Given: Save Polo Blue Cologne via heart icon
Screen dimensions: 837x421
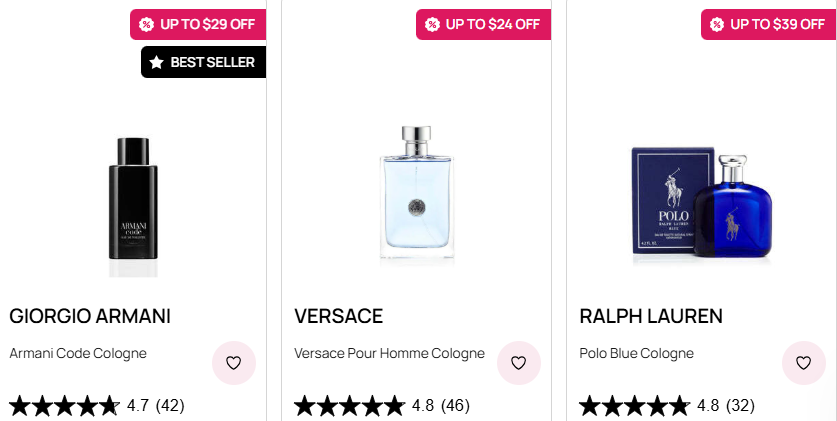Looking at the screenshot, I should click(803, 363).
